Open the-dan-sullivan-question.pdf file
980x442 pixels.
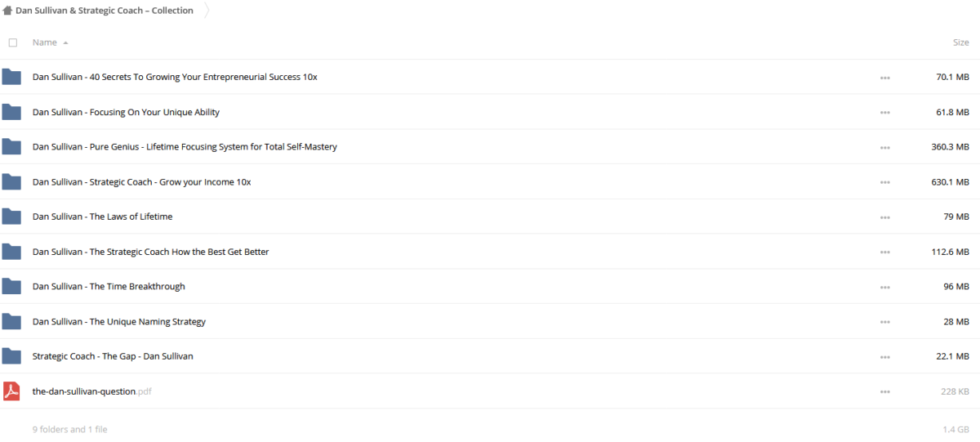pyautogui.click(x=91, y=391)
